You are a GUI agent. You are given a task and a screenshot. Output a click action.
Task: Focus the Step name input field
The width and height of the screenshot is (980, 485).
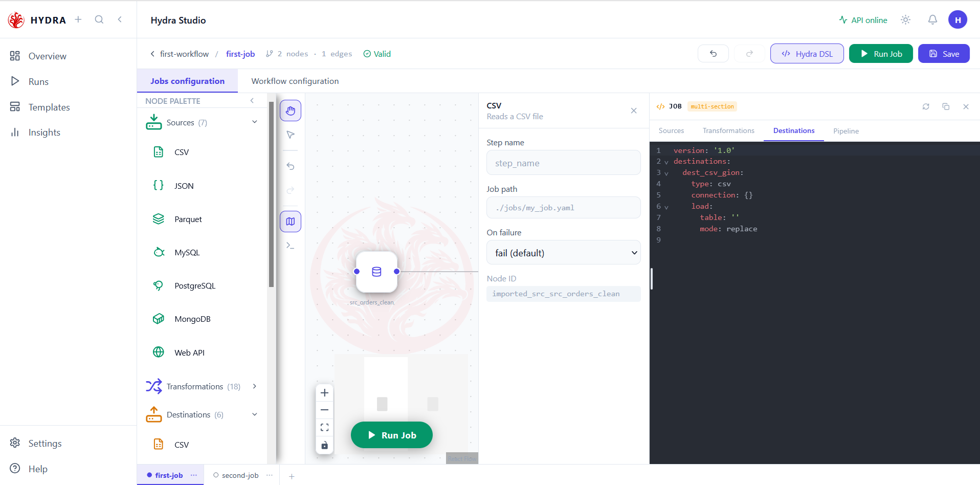tap(564, 163)
